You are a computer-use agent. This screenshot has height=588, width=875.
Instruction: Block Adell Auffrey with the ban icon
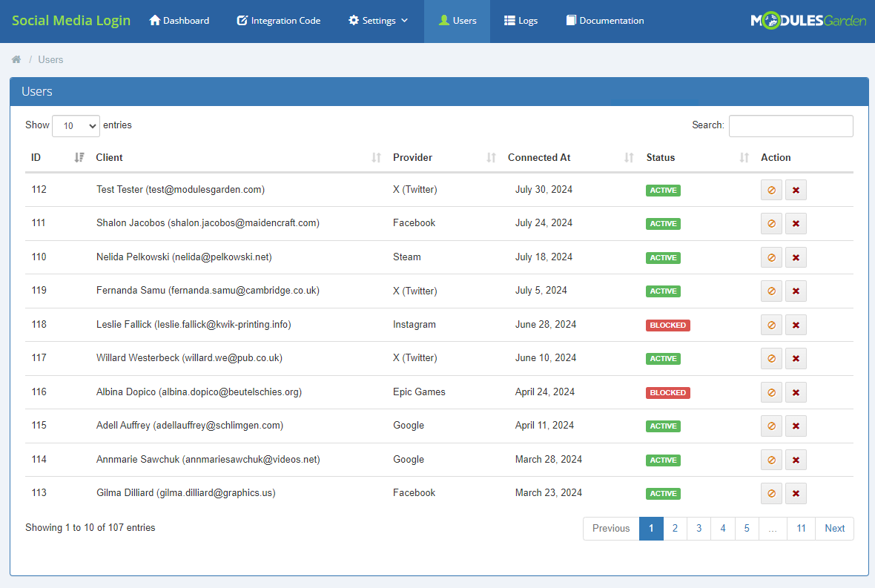(x=771, y=426)
